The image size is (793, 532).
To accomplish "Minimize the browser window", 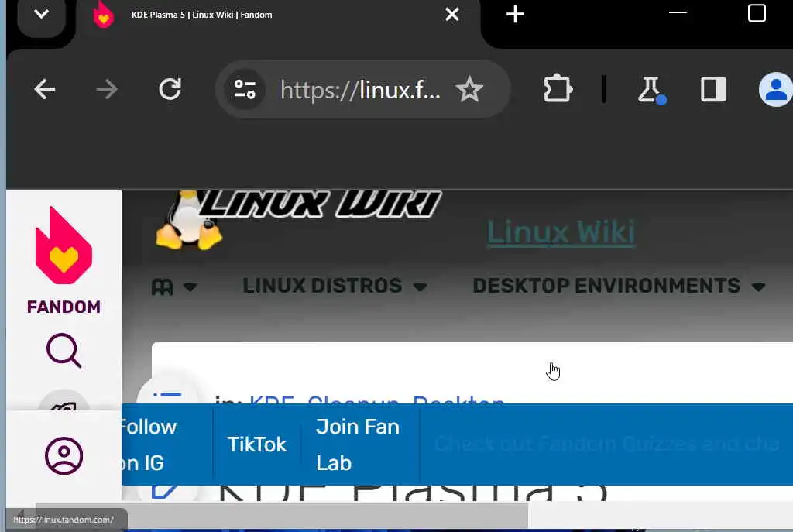I will tap(678, 12).
